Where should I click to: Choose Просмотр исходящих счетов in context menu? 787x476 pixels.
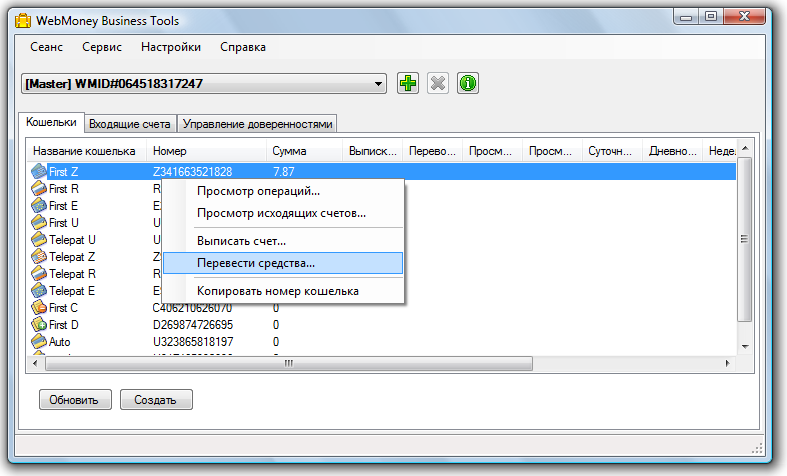click(283, 213)
